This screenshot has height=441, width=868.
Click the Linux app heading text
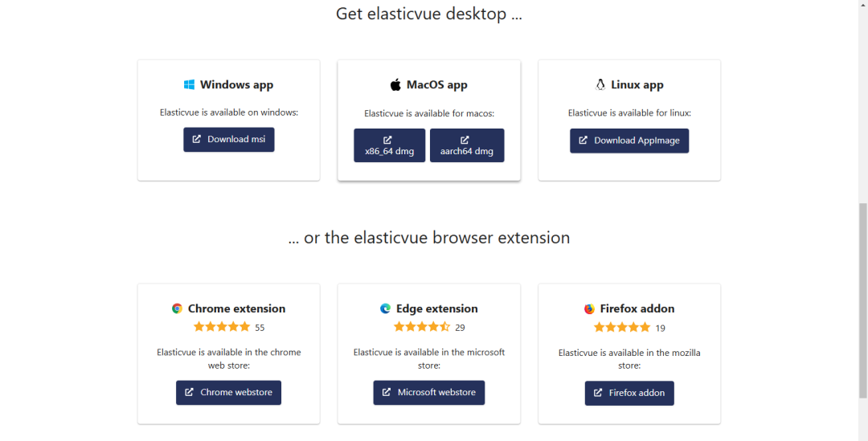[x=637, y=84]
